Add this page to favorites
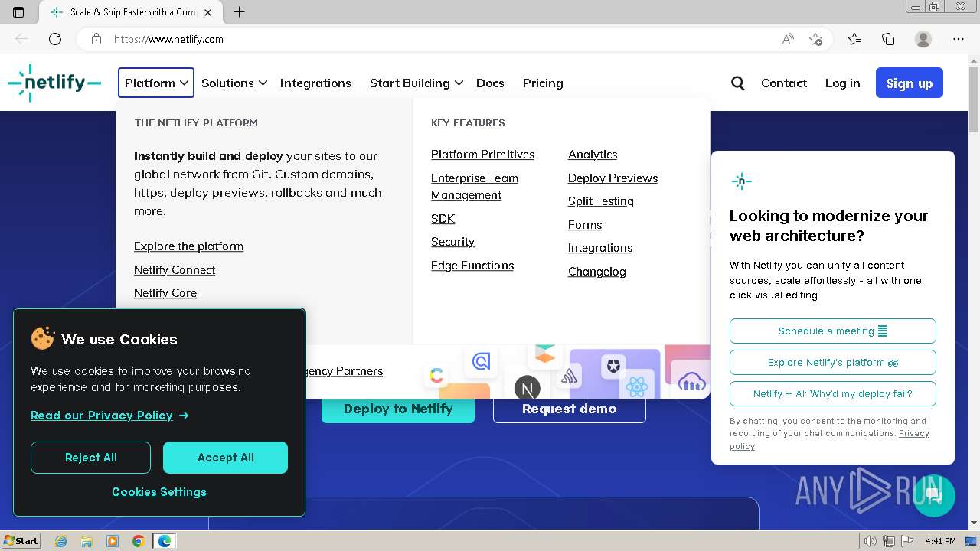980x551 pixels. click(816, 39)
